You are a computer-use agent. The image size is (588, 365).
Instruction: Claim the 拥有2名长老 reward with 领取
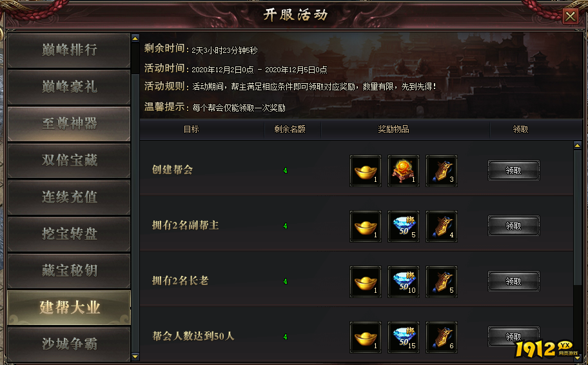[x=514, y=281]
